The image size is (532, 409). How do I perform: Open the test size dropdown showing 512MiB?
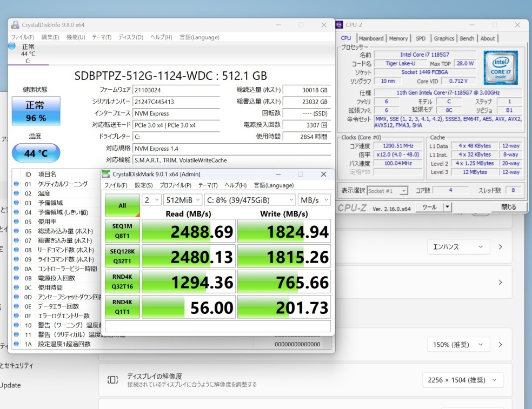click(183, 200)
